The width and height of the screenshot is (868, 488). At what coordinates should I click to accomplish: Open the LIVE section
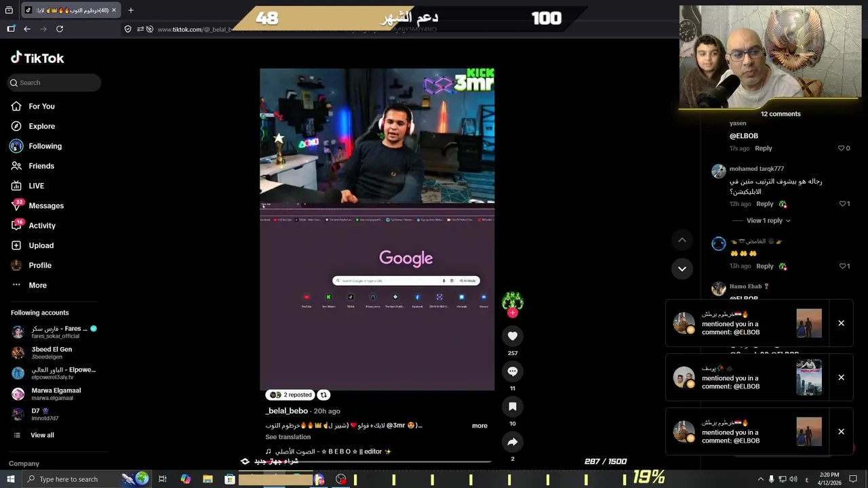tap(36, 186)
